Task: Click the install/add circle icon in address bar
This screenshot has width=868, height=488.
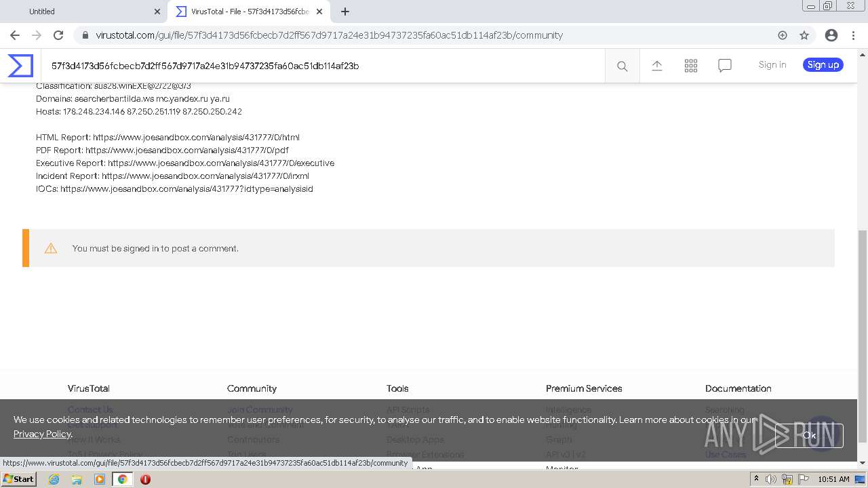Action: click(x=783, y=35)
